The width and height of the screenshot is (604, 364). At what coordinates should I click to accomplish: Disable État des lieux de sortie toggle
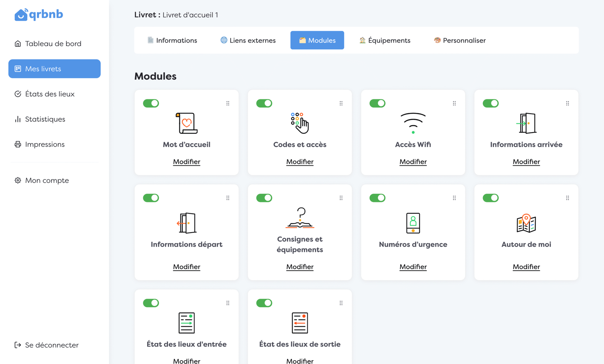click(x=264, y=303)
